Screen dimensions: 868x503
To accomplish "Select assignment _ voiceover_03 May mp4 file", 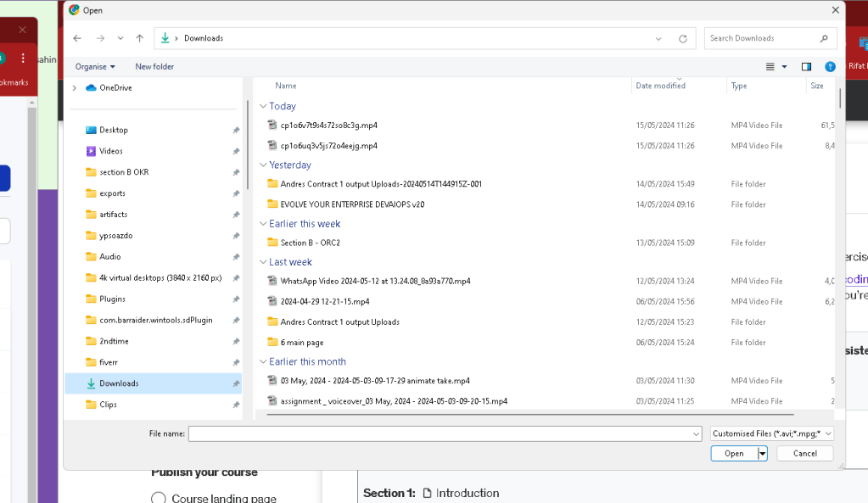I will click(x=394, y=401).
